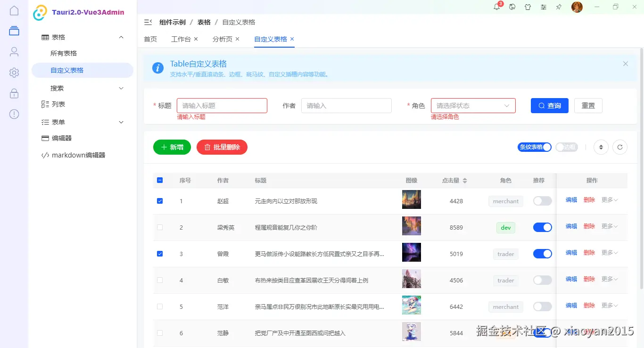Screen dimensions: 644x348
Task: Enable the 边框 border toggle
Action: click(x=566, y=147)
